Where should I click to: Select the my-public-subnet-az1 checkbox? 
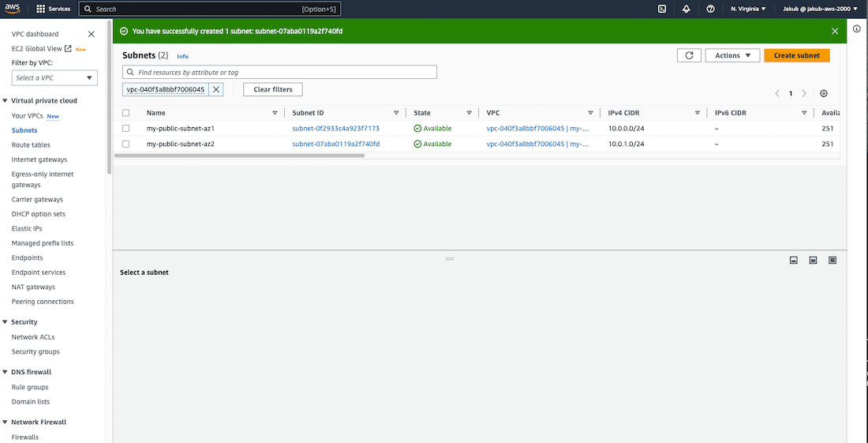click(x=126, y=128)
